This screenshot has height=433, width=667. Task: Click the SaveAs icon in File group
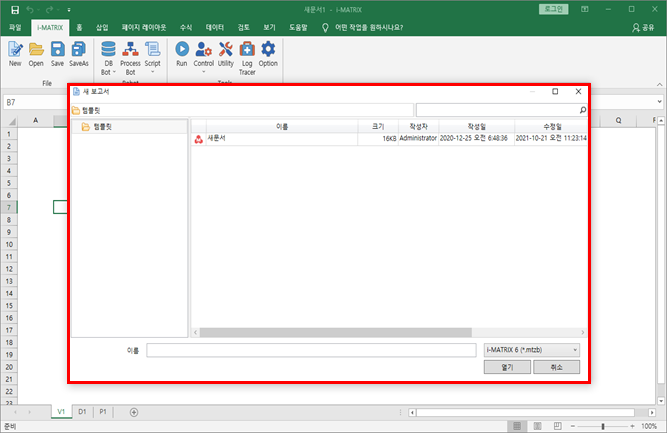click(79, 52)
